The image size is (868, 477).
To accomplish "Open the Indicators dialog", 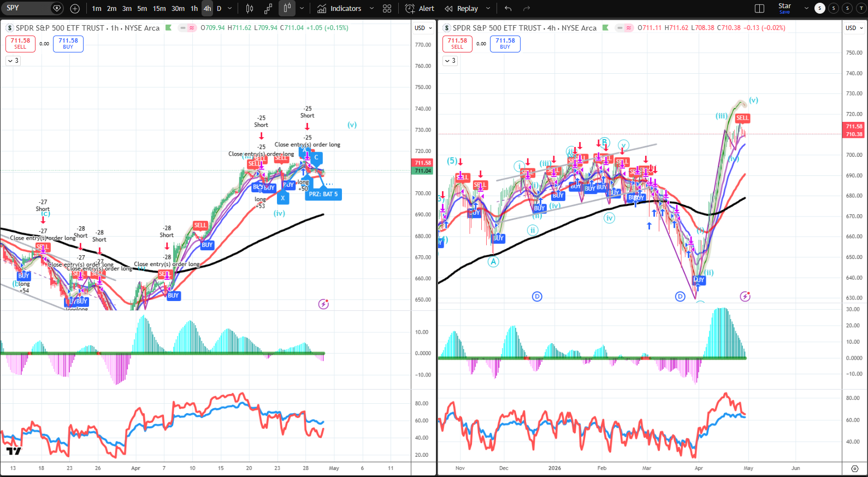I will [x=339, y=9].
